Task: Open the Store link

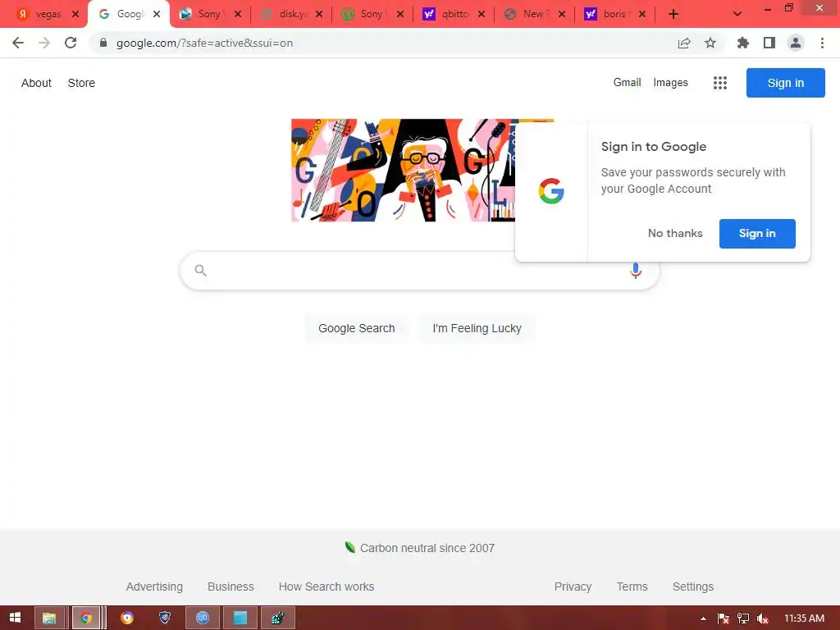Action: pos(81,83)
